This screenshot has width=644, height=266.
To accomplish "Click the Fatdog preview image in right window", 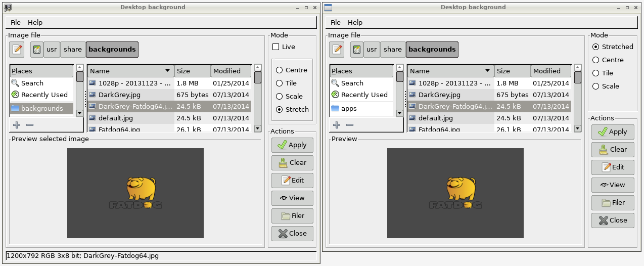I will pos(455,193).
